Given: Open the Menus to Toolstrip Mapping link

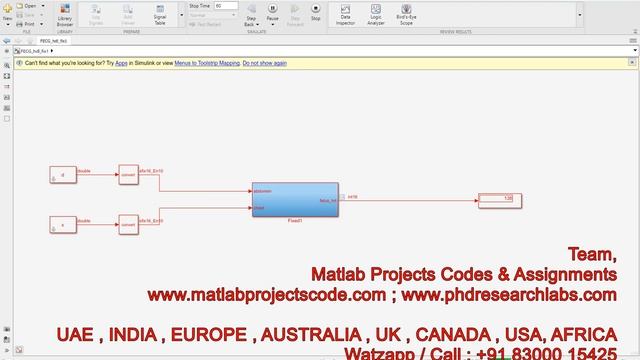Looking at the screenshot, I should 207,63.
